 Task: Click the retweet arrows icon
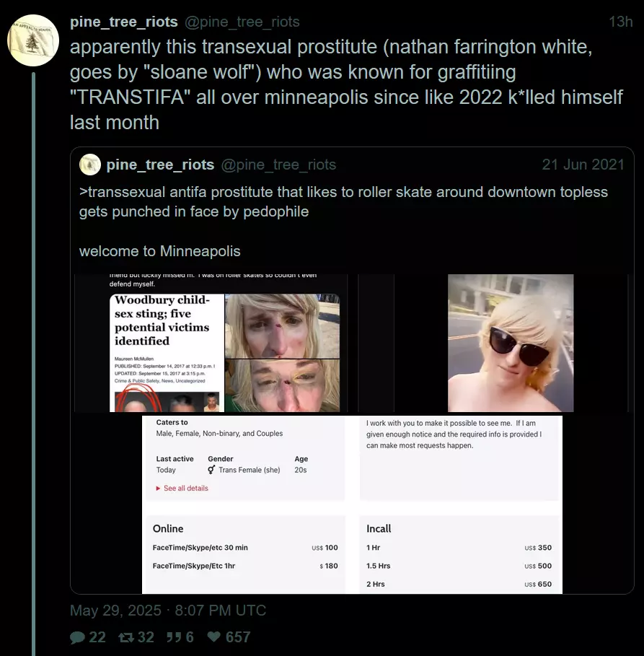(x=126, y=637)
